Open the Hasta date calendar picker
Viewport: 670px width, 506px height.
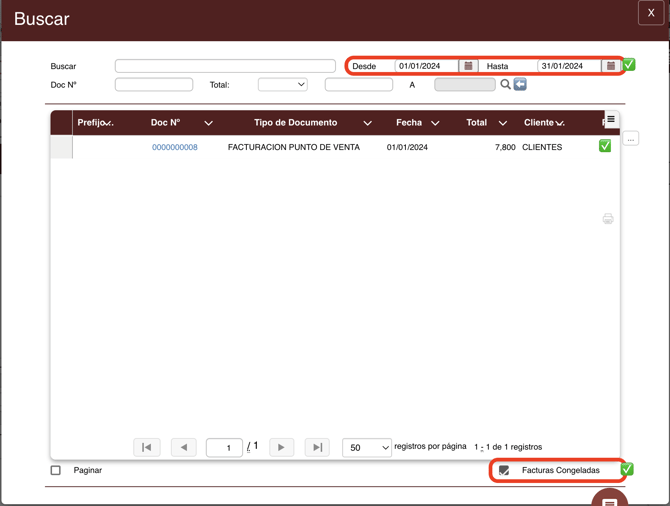point(611,66)
